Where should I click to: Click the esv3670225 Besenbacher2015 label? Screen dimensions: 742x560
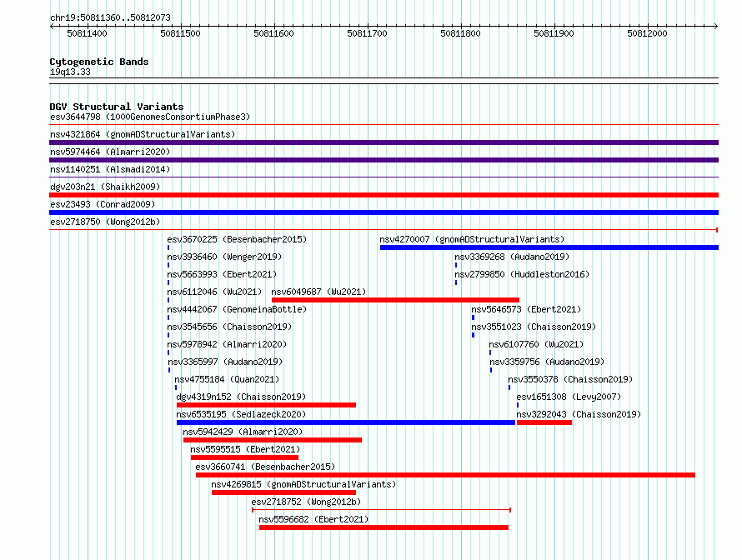(237, 239)
